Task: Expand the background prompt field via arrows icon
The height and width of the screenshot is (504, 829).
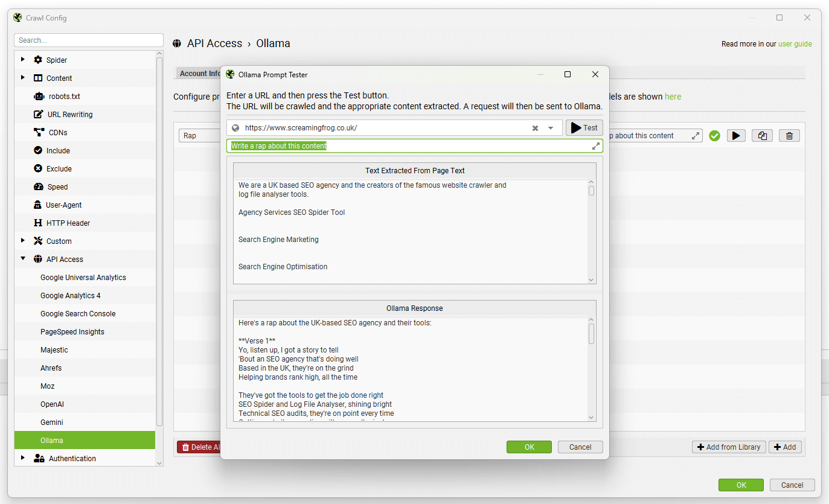Action: coord(696,136)
